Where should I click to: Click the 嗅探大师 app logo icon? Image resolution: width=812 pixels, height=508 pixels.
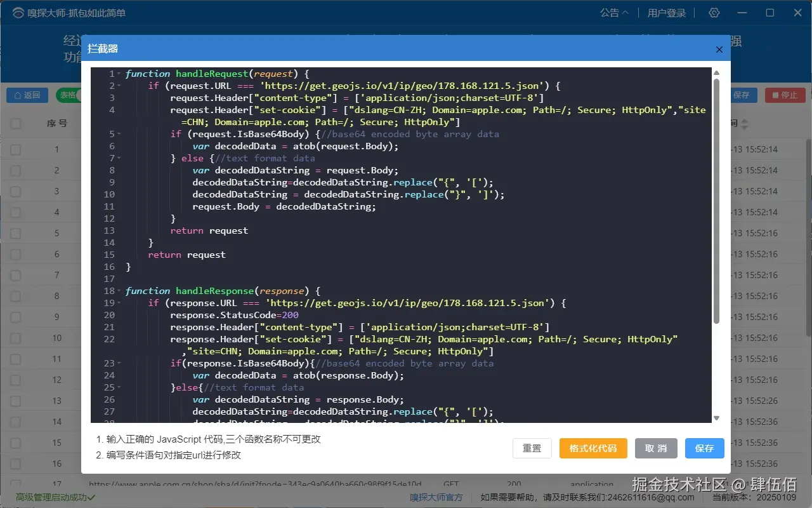17,13
